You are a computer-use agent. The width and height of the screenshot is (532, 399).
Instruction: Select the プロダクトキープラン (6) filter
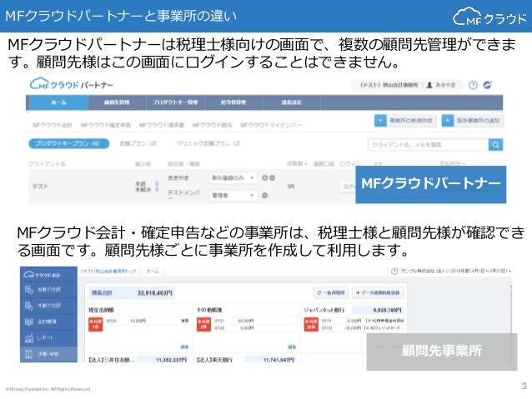pos(69,143)
